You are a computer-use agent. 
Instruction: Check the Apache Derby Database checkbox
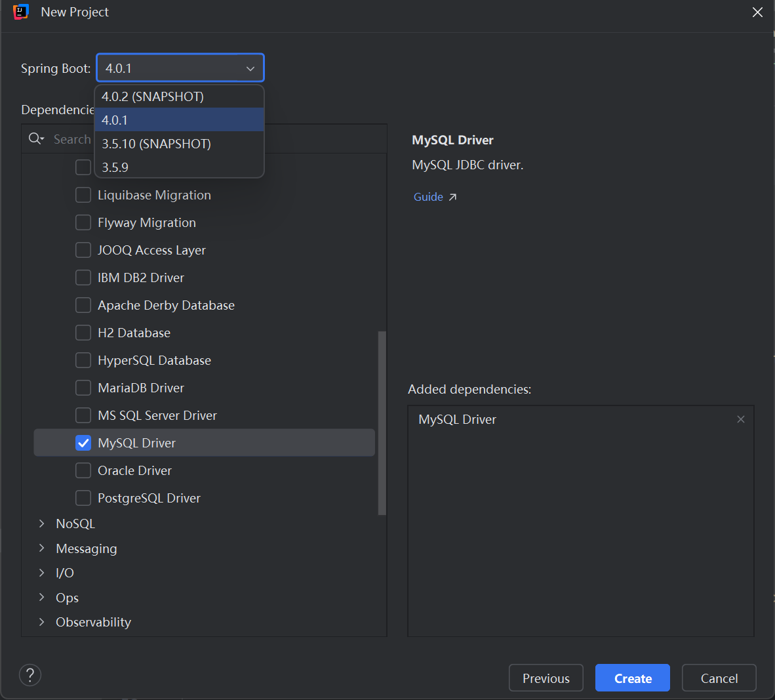coord(83,305)
